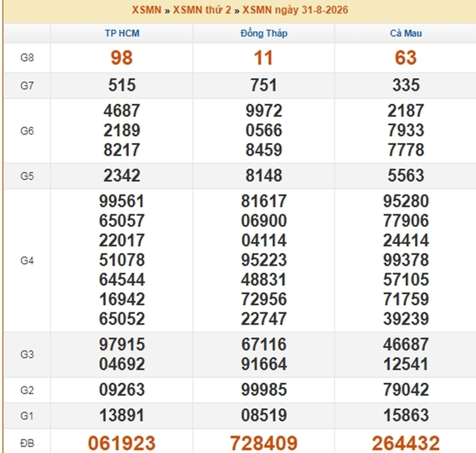476x453 pixels.
Task: Select special prize number 264432
Action: (406, 443)
